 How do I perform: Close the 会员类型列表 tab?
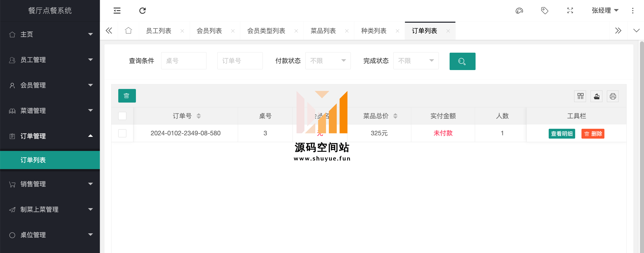[x=296, y=31]
